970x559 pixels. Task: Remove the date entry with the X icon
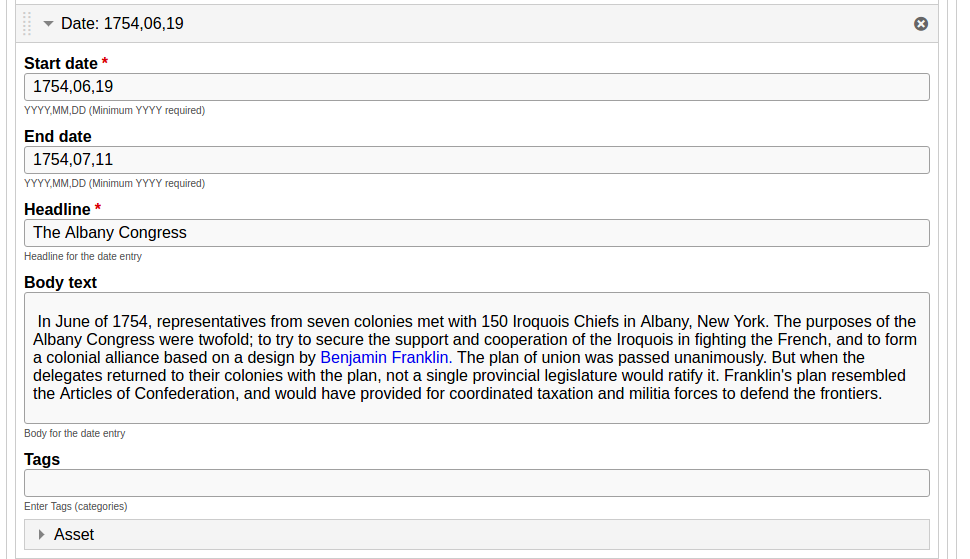(921, 23)
